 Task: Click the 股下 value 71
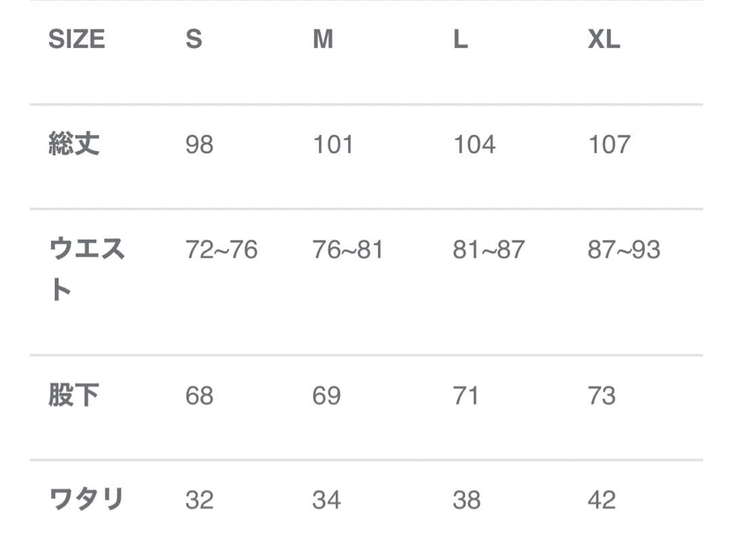(466, 396)
